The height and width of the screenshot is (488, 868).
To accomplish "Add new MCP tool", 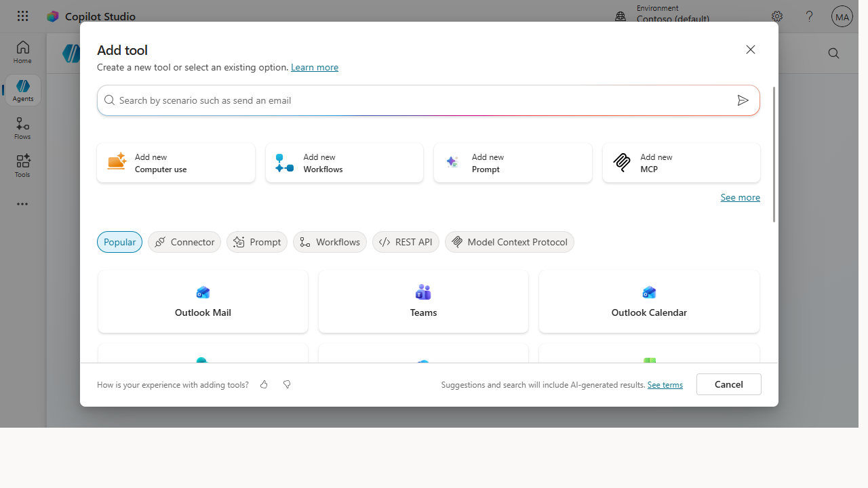I will (682, 163).
